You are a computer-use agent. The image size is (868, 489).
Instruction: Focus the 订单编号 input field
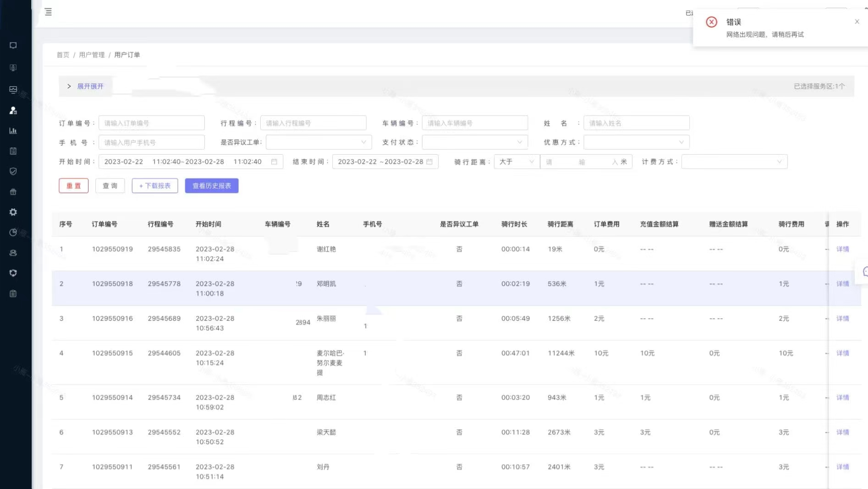coord(152,123)
